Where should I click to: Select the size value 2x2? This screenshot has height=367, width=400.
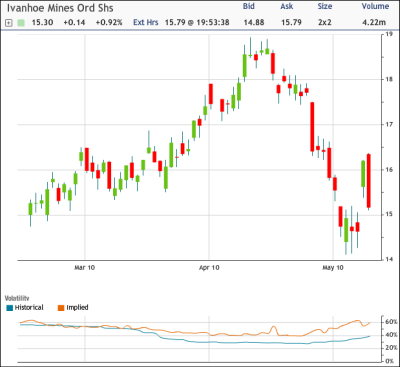[x=325, y=23]
